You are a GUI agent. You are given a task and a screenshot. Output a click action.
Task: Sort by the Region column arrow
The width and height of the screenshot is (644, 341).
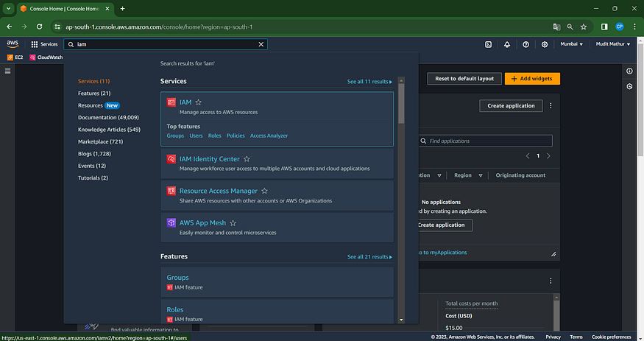click(x=481, y=175)
